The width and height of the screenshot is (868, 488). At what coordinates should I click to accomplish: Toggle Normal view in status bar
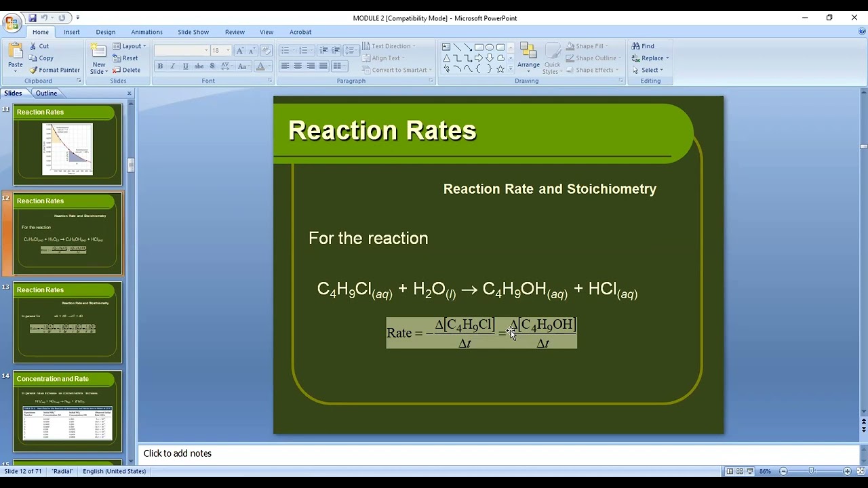pyautogui.click(x=730, y=471)
